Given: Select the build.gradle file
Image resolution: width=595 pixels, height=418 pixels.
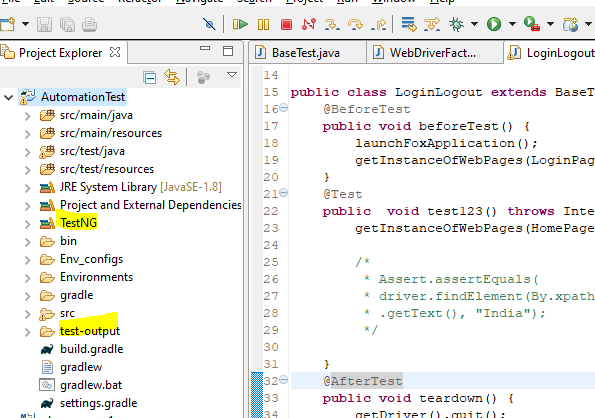Looking at the screenshot, I should [x=91, y=349].
